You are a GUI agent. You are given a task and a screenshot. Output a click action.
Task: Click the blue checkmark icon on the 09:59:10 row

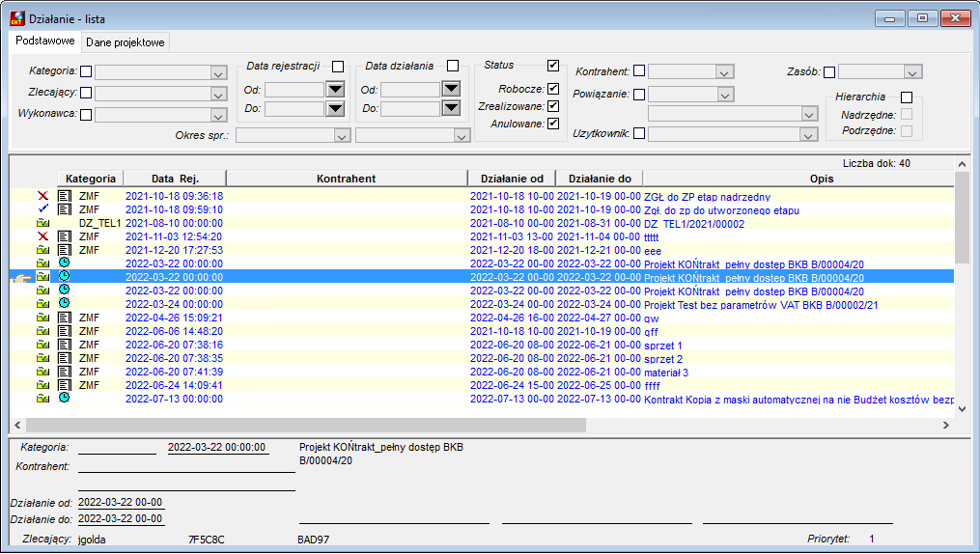[x=42, y=208]
